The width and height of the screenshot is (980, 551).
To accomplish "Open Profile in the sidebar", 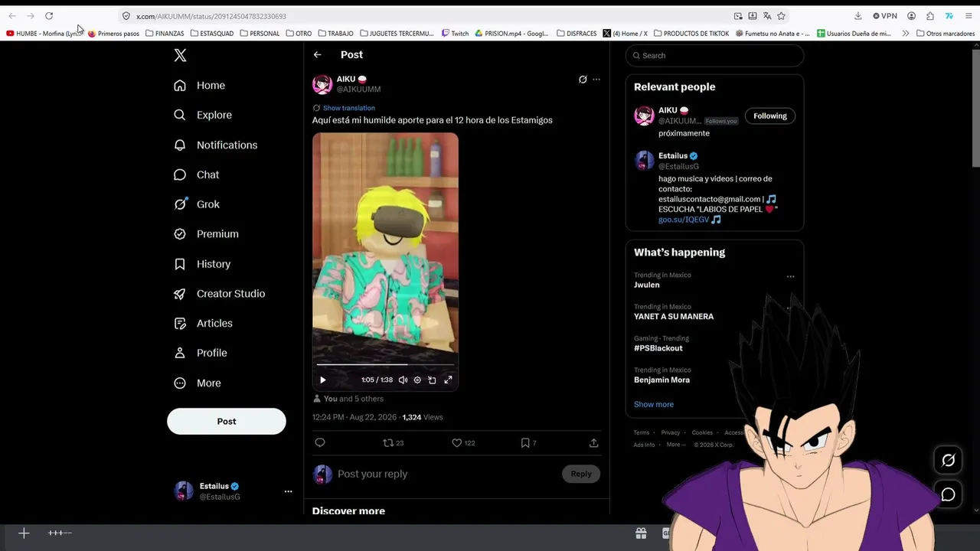I will (201, 353).
